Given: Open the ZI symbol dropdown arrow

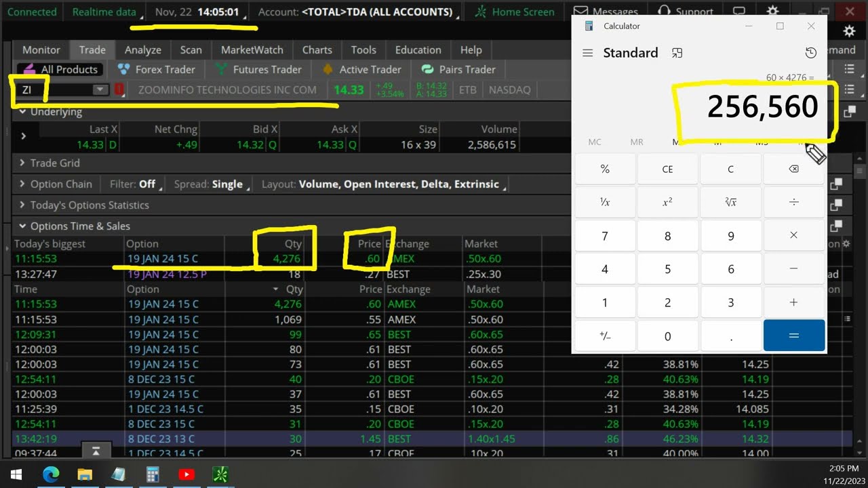Looking at the screenshot, I should pos(100,89).
